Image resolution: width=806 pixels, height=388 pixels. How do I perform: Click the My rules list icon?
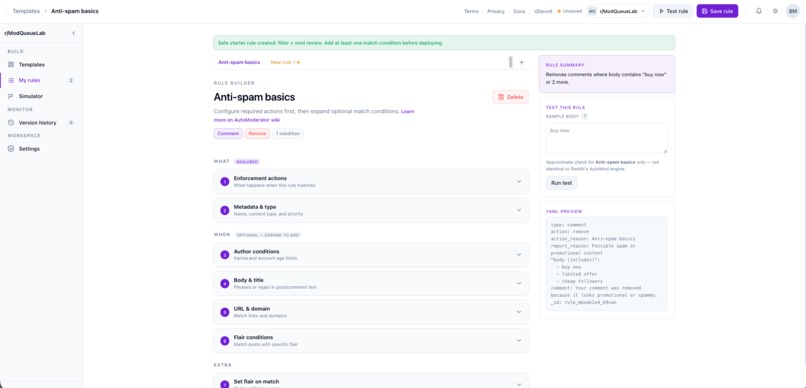coord(11,80)
